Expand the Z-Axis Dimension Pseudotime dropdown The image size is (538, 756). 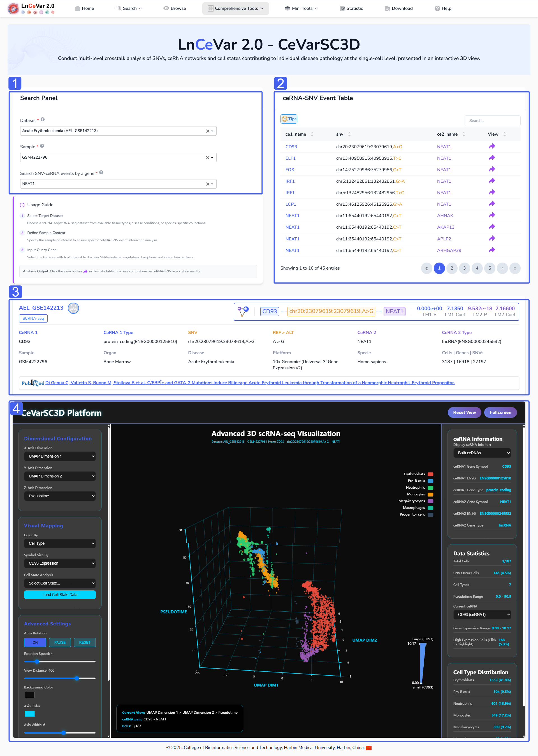click(60, 496)
